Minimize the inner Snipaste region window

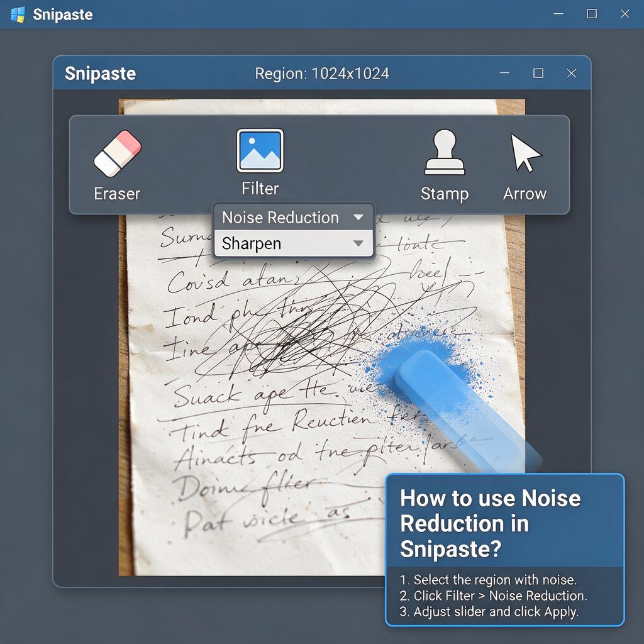pyautogui.click(x=505, y=73)
